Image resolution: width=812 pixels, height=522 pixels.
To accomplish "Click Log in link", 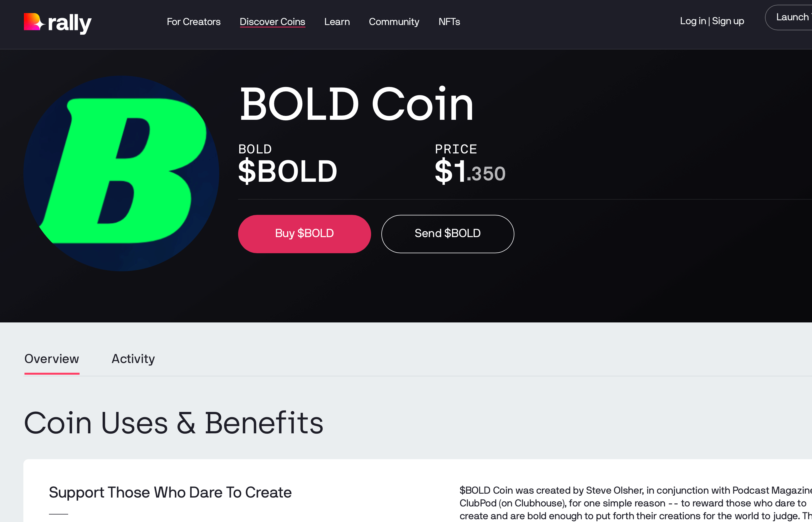I will coord(693,21).
